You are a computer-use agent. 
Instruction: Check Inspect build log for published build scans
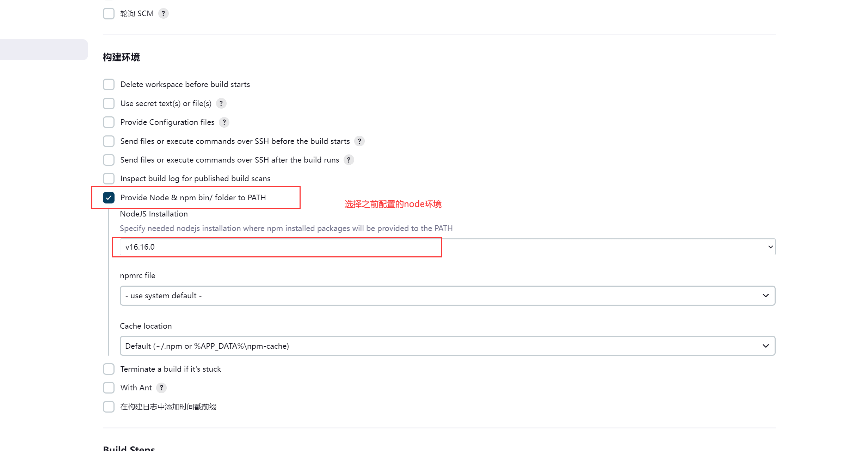[109, 178]
